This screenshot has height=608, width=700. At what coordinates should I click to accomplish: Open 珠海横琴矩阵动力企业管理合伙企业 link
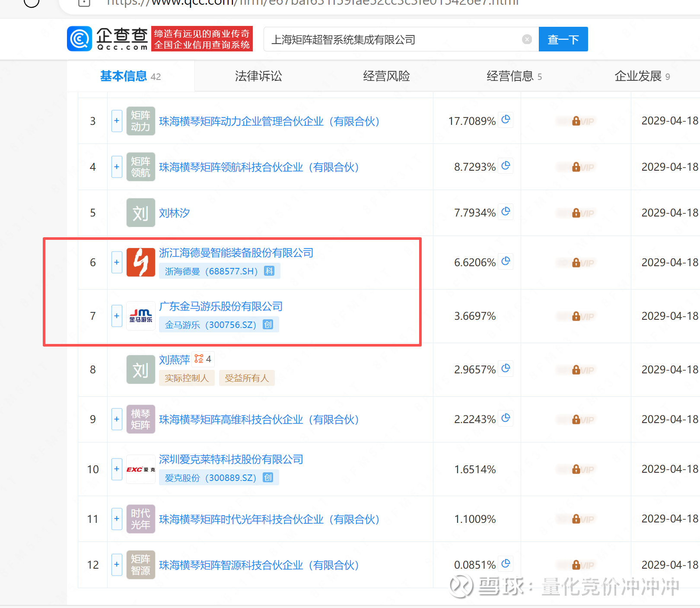click(269, 121)
